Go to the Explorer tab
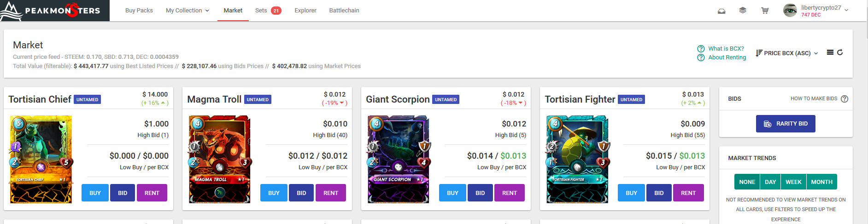 point(305,11)
